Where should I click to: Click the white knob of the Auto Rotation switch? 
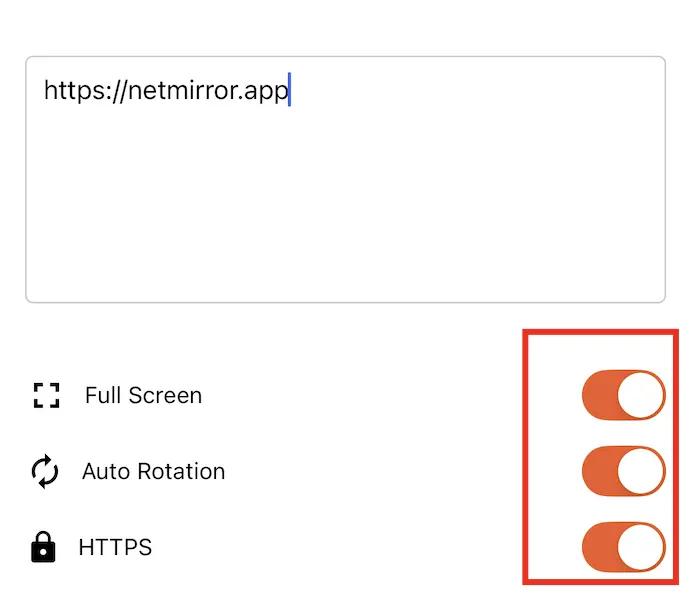click(x=641, y=471)
